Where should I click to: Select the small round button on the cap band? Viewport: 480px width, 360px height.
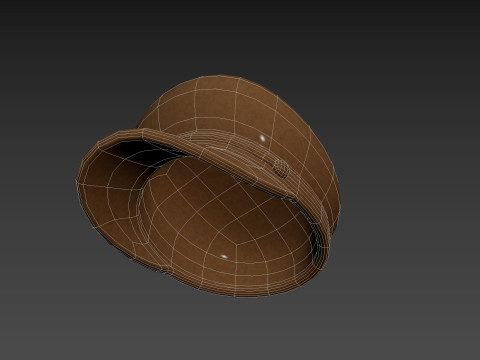click(282, 168)
